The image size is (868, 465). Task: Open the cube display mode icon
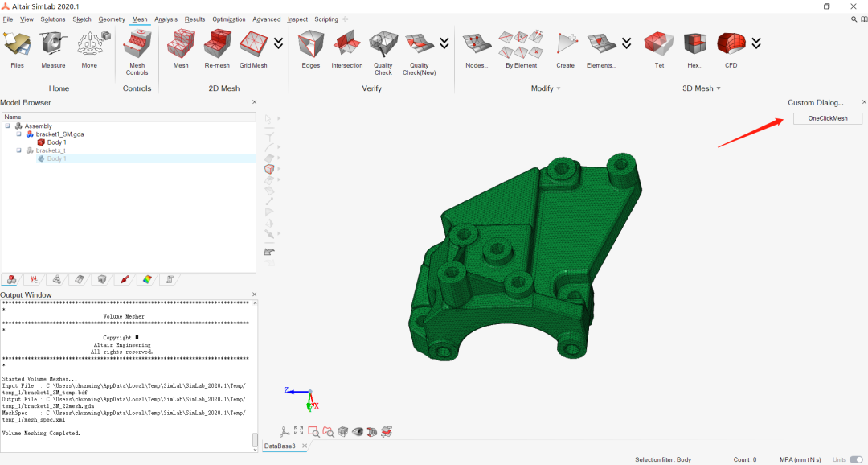[x=342, y=431]
